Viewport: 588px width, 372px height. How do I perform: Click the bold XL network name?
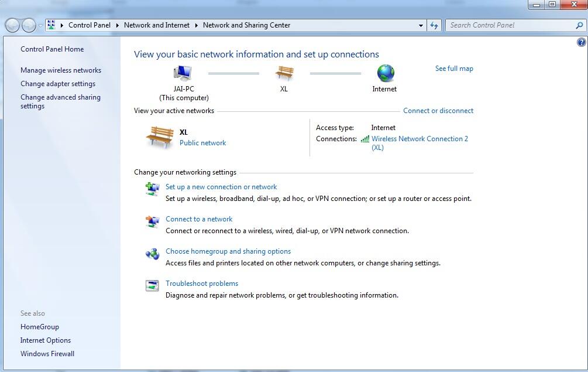[x=183, y=132]
